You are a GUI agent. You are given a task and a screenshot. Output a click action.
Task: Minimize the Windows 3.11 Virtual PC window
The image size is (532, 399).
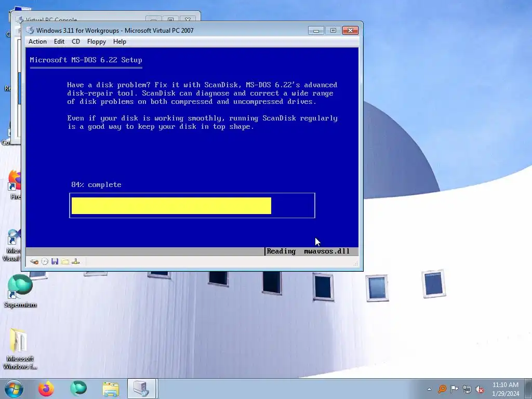coord(316,31)
